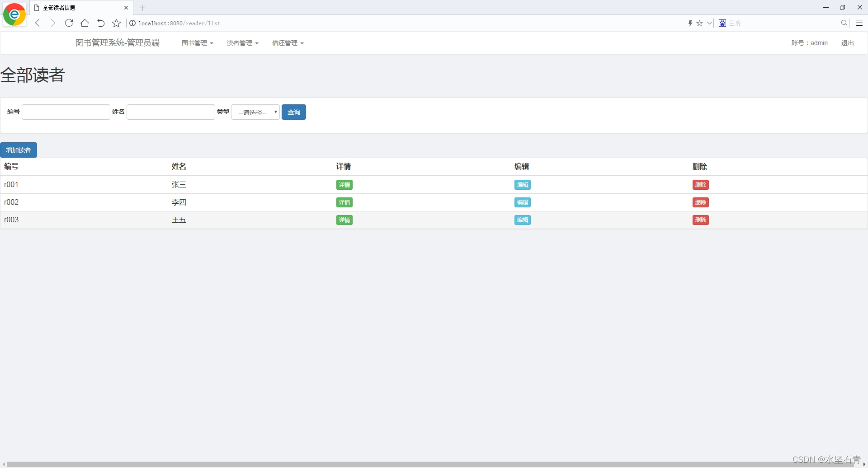
Task: Click the 图书管理系统-管理员端 brand link
Action: 117,43
